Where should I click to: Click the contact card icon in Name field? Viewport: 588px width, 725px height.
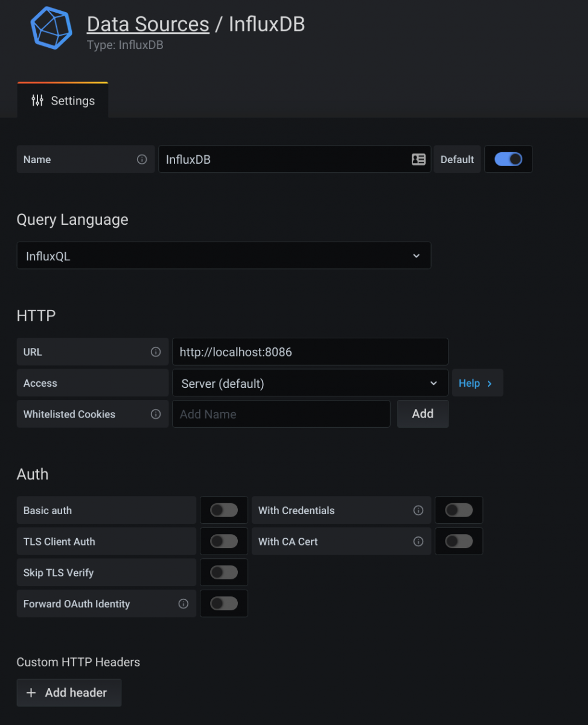coord(418,159)
